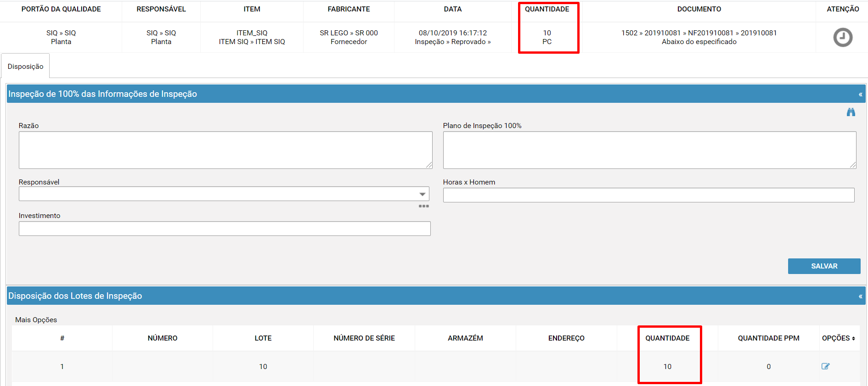
Task: Click the QUANTIDADE value 10 in row 1
Action: point(667,367)
